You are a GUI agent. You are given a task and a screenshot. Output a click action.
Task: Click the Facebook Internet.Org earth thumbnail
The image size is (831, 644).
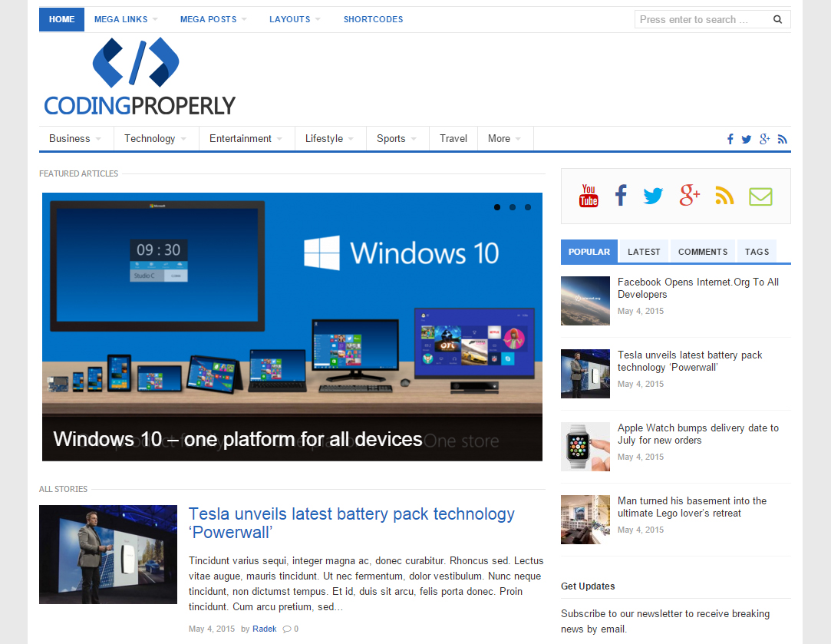click(585, 301)
